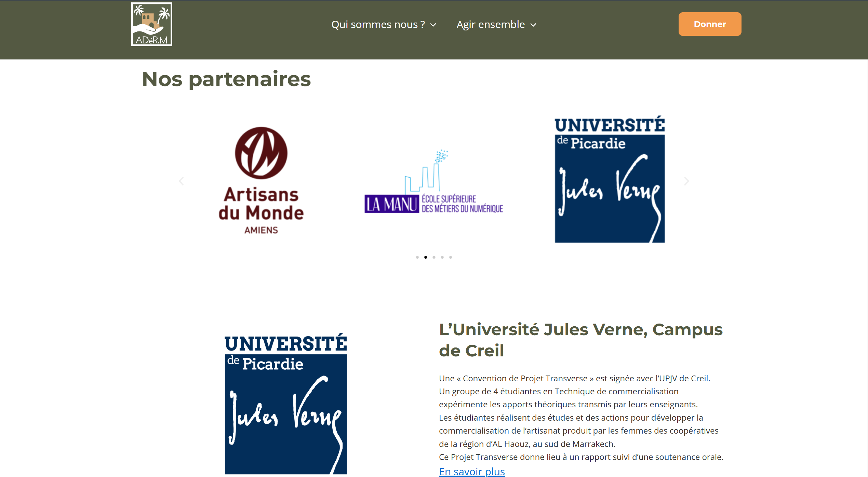Screen dimensions: 868x477
Task: Go to the third carousel slide dot
Action: [434, 257]
